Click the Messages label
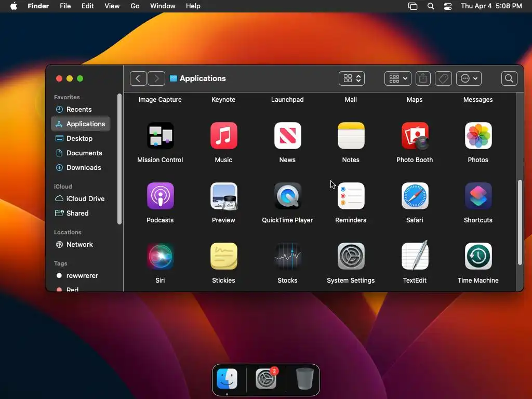This screenshot has height=399, width=532. tap(478, 99)
